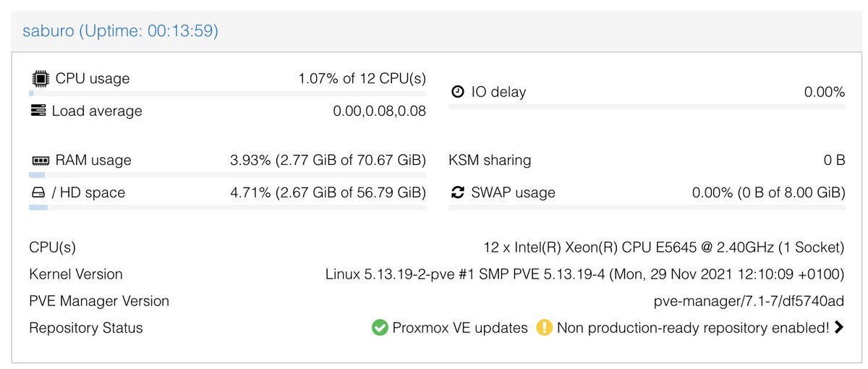Viewport: 868px width, 369px height.
Task: Click the Xeon CPU model text
Action: point(663,247)
